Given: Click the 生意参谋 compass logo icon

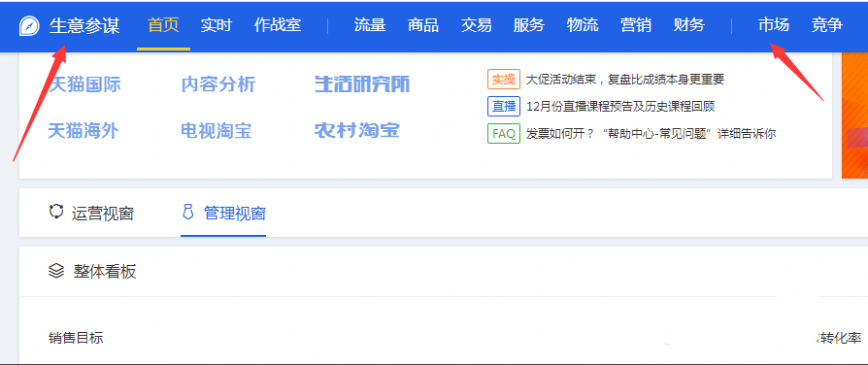Looking at the screenshot, I should 28,26.
